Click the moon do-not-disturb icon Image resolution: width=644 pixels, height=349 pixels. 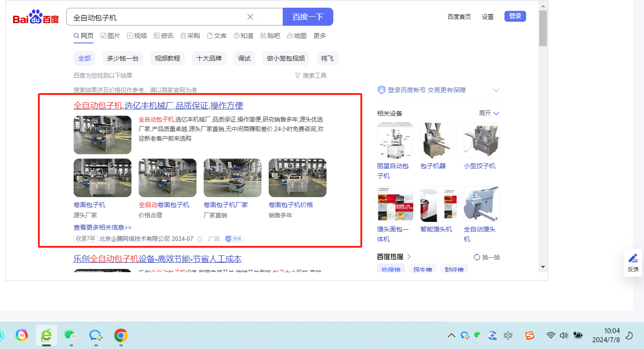pyautogui.click(x=629, y=335)
